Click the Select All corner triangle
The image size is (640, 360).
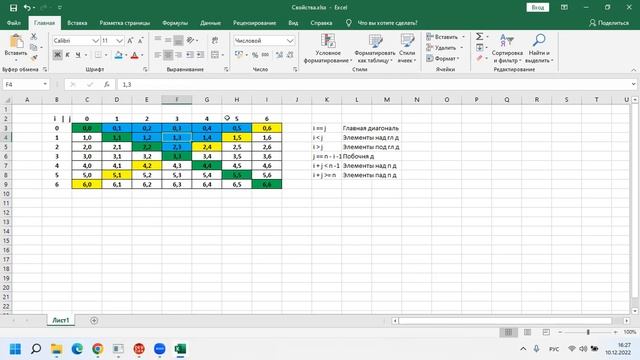tap(7, 100)
